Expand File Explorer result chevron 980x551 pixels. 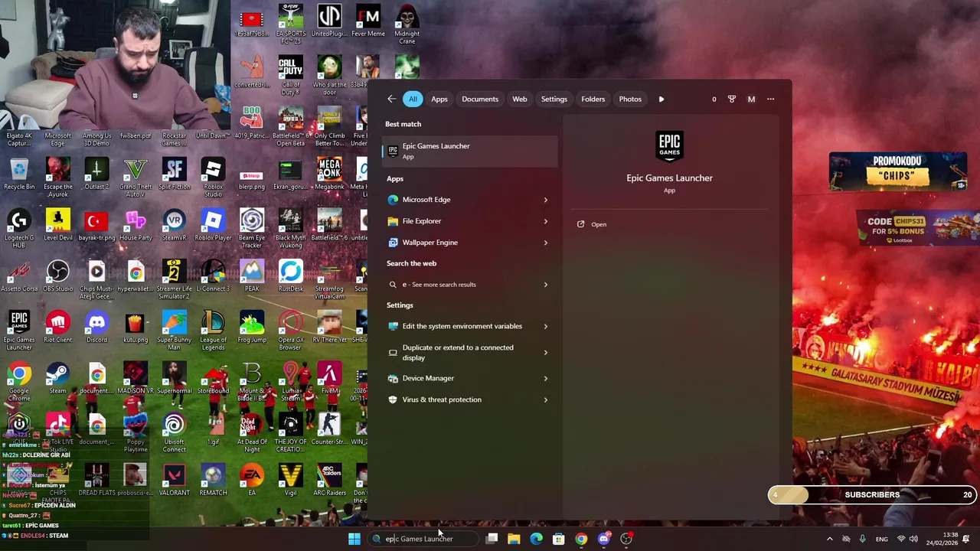pos(546,221)
